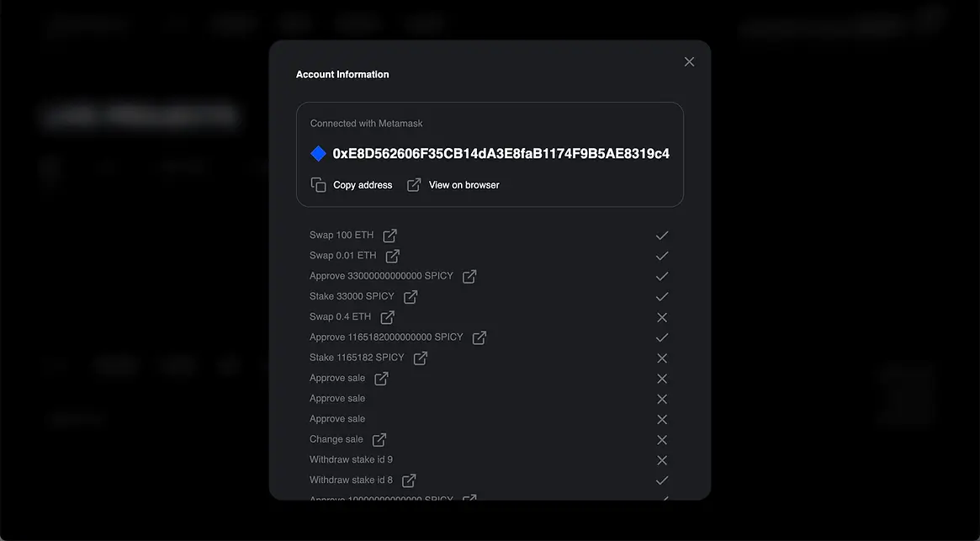Close the Account Information dialog
Viewport: 980px width, 541px height.
pyautogui.click(x=689, y=61)
